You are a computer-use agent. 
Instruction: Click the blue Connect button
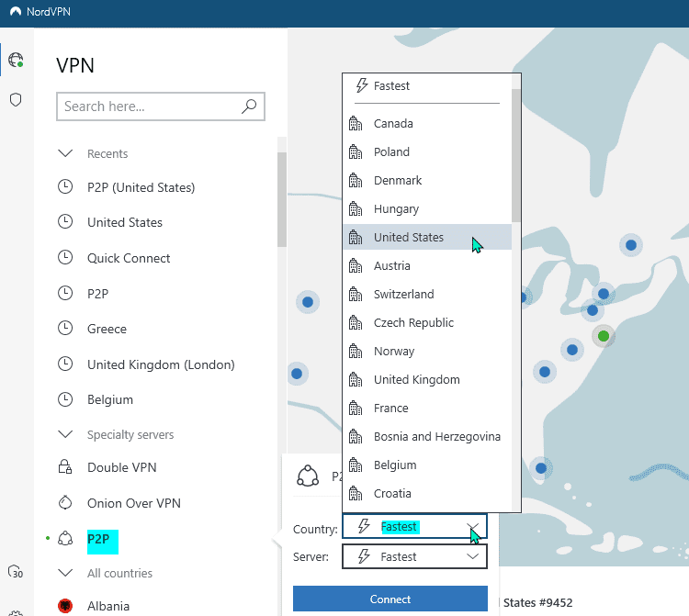(390, 599)
